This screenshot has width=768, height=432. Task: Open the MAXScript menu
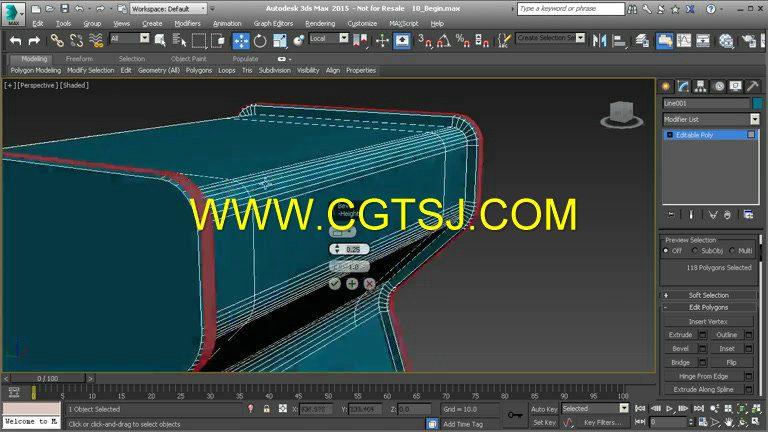(x=404, y=24)
